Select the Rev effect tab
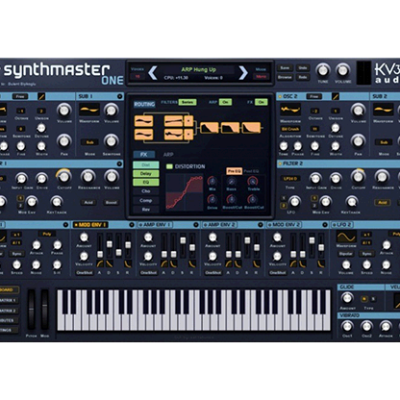The image size is (400, 400). (x=146, y=209)
